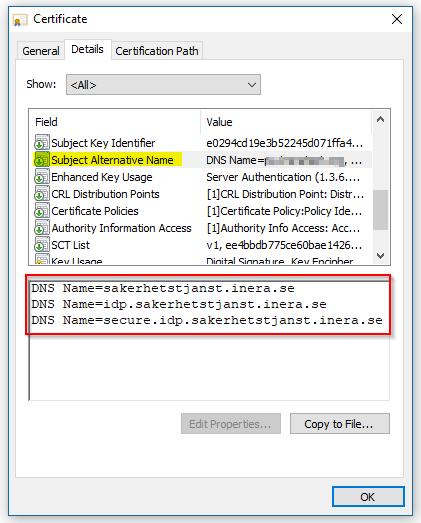Click the certificate icon in title bar
Image resolution: width=421 pixels, height=523 pixels.
(20, 20)
